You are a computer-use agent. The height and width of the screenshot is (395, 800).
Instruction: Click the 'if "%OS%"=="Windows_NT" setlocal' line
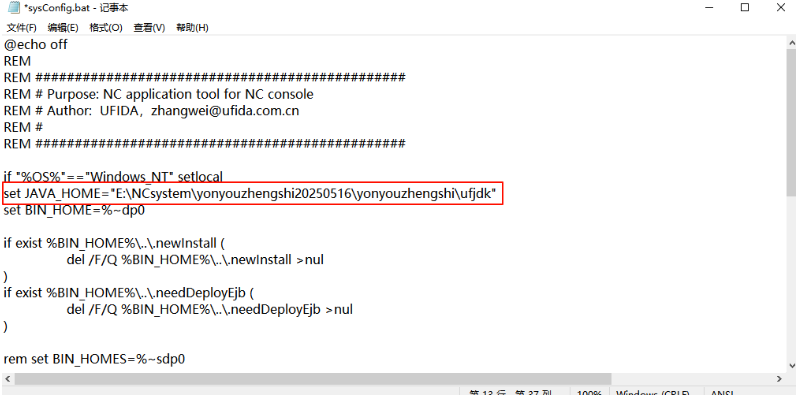point(113,177)
